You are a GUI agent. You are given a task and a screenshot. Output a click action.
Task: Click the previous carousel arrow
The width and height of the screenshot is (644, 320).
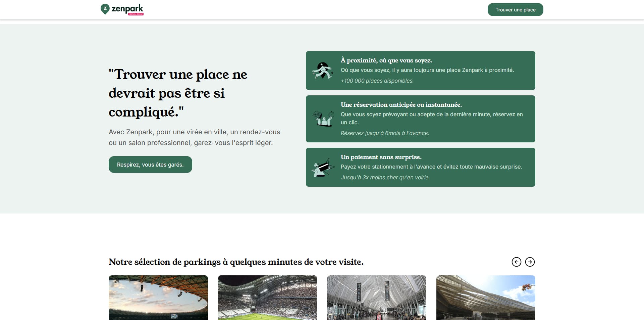[516, 262]
